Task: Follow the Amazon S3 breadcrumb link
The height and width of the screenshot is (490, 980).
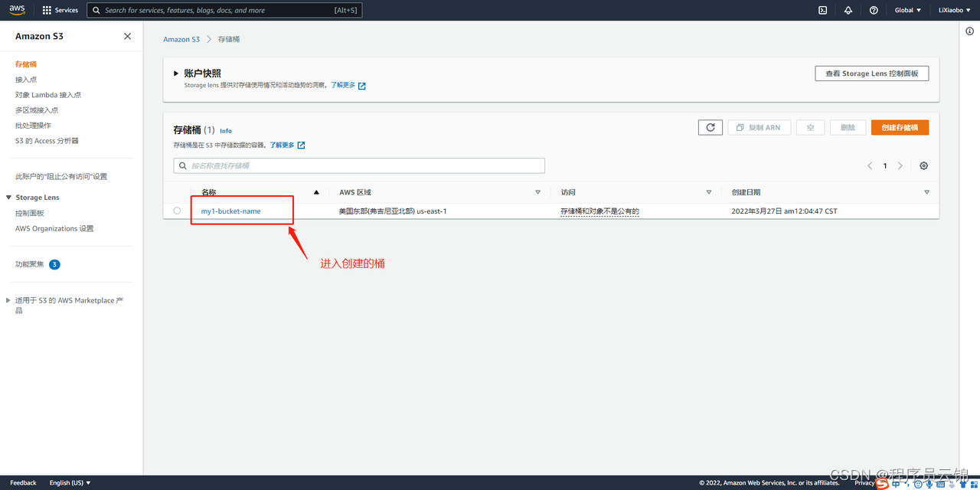Action: 181,39
